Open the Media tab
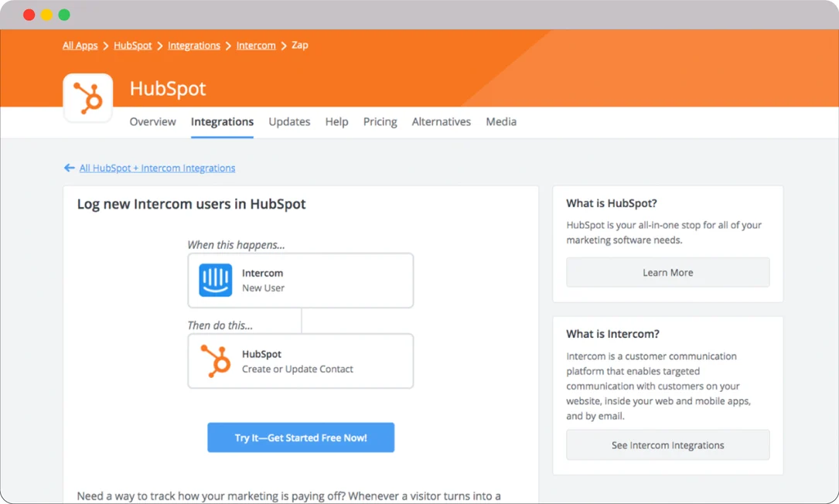 [x=501, y=122]
